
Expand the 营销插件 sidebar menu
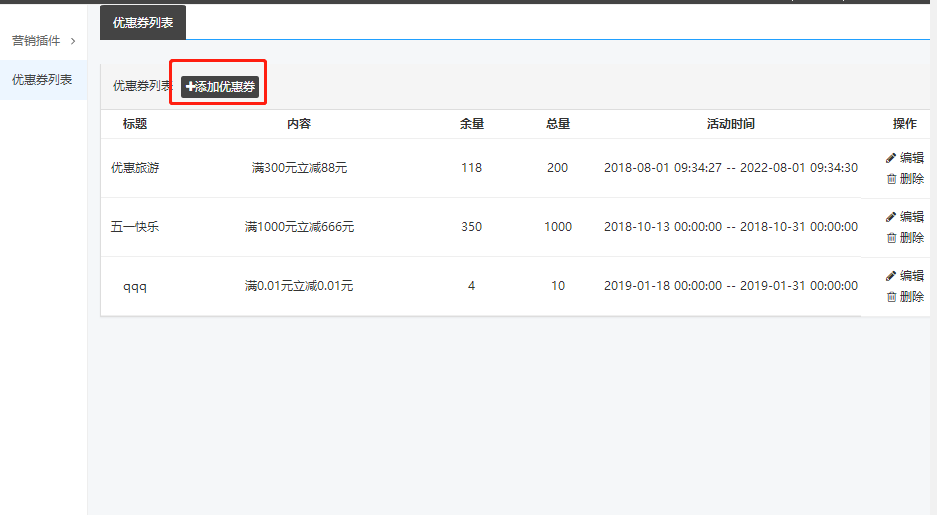(x=43, y=41)
